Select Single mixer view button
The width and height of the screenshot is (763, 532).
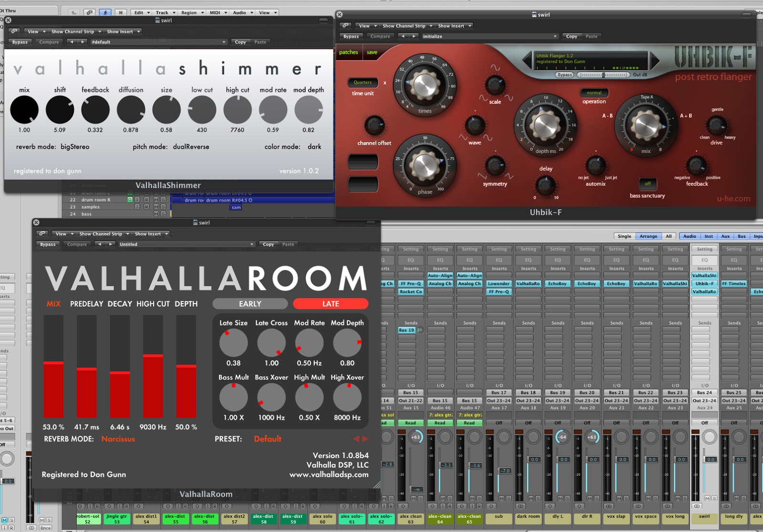click(624, 236)
